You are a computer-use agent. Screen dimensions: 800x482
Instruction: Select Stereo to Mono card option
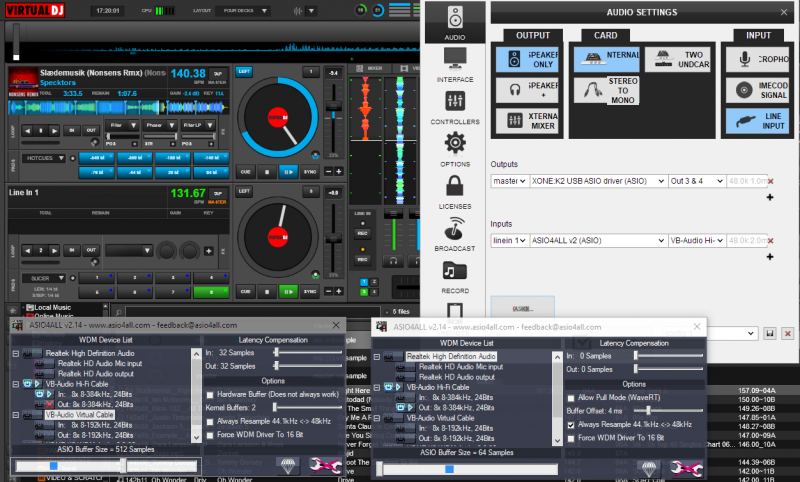[607, 91]
